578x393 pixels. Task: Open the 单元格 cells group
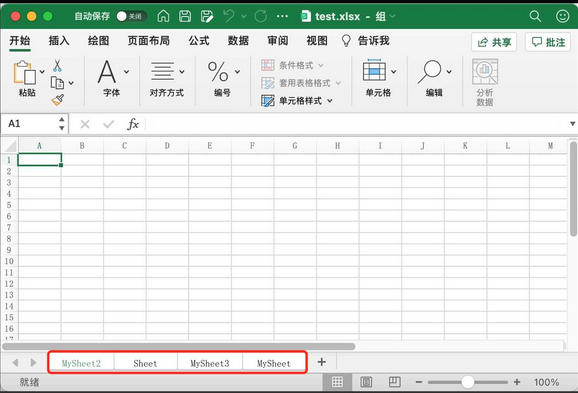click(379, 78)
